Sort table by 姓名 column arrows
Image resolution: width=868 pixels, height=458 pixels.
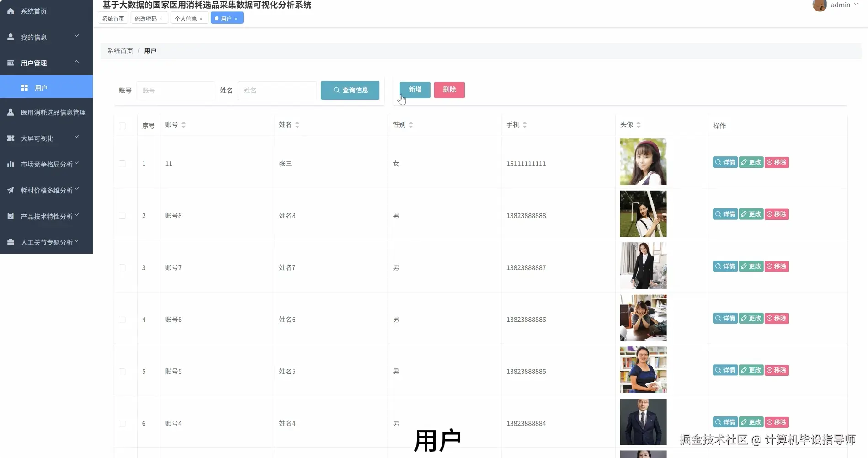pyautogui.click(x=297, y=125)
